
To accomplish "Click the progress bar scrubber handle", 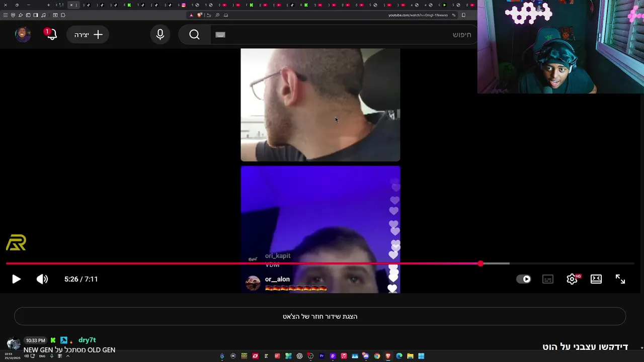I will tap(480, 263).
